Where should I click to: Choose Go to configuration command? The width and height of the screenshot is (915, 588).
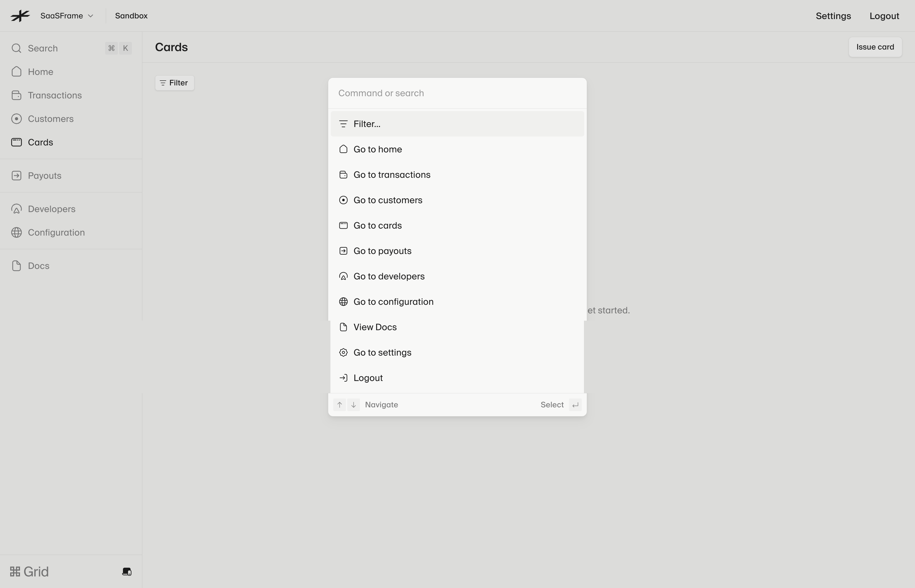[457, 302]
